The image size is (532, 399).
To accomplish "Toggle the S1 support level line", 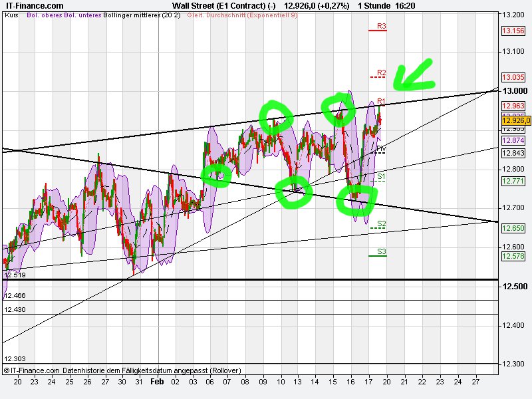I will 380,178.
